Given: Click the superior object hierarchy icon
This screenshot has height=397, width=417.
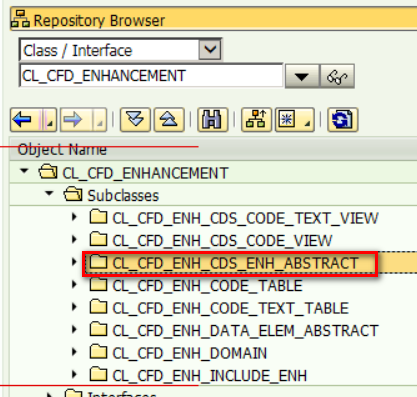Looking at the screenshot, I should point(256,119).
